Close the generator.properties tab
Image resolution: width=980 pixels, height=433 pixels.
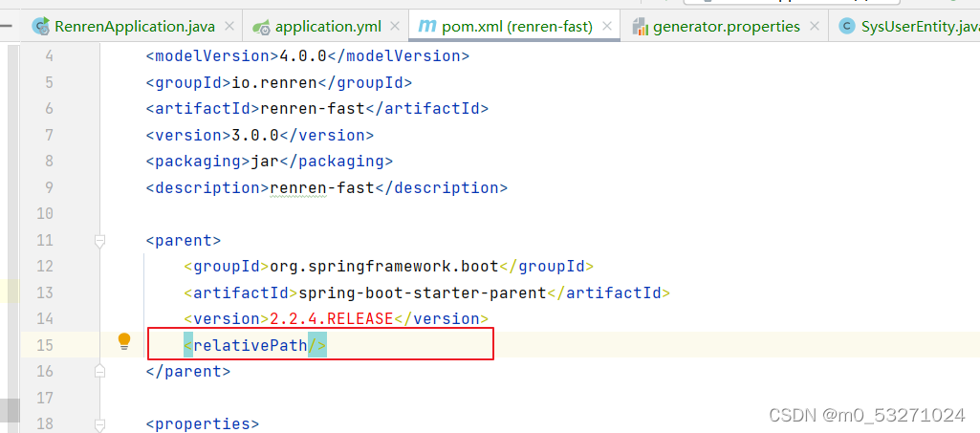coord(815,26)
